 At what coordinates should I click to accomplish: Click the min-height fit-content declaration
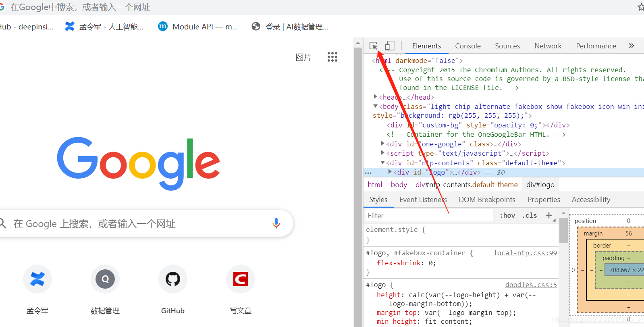[424, 321]
